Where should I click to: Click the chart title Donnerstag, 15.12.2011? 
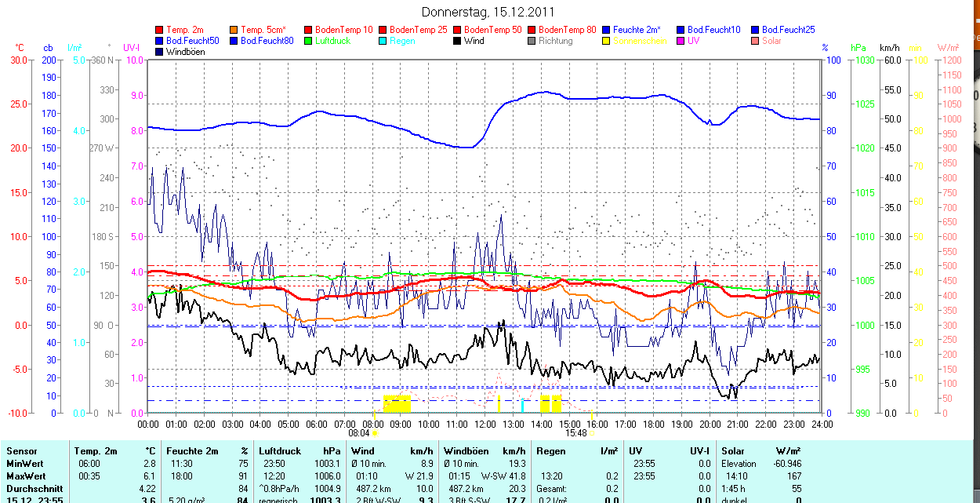(x=488, y=12)
